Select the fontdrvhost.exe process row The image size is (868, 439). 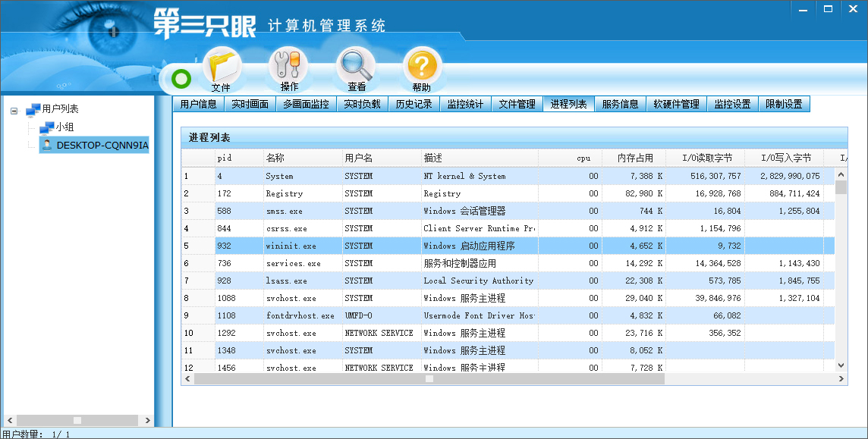coord(508,315)
